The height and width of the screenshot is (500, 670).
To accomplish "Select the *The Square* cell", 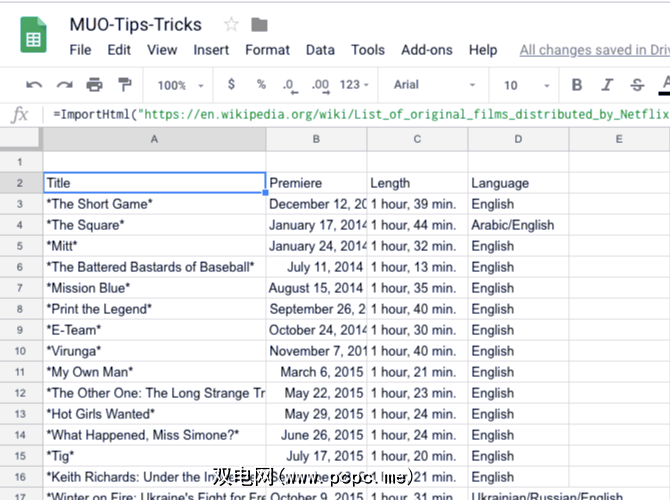I will click(x=154, y=225).
